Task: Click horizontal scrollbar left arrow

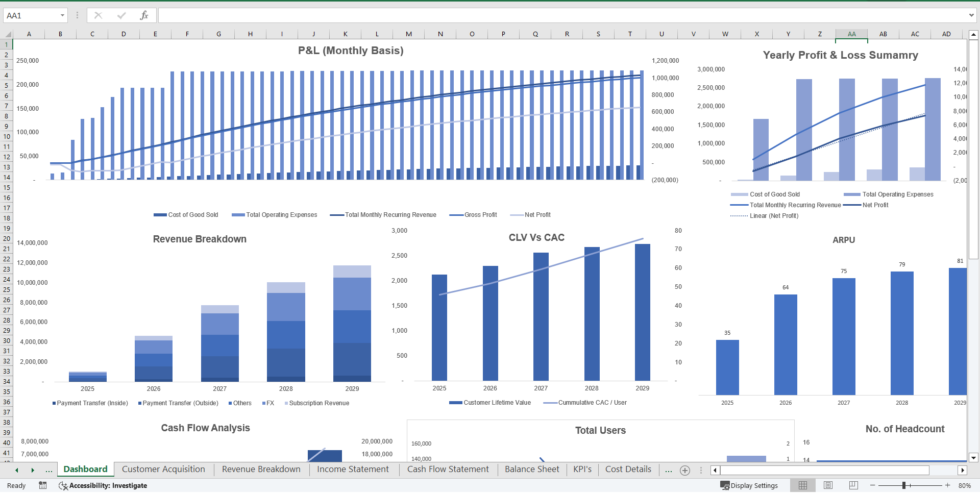Action: [x=715, y=470]
